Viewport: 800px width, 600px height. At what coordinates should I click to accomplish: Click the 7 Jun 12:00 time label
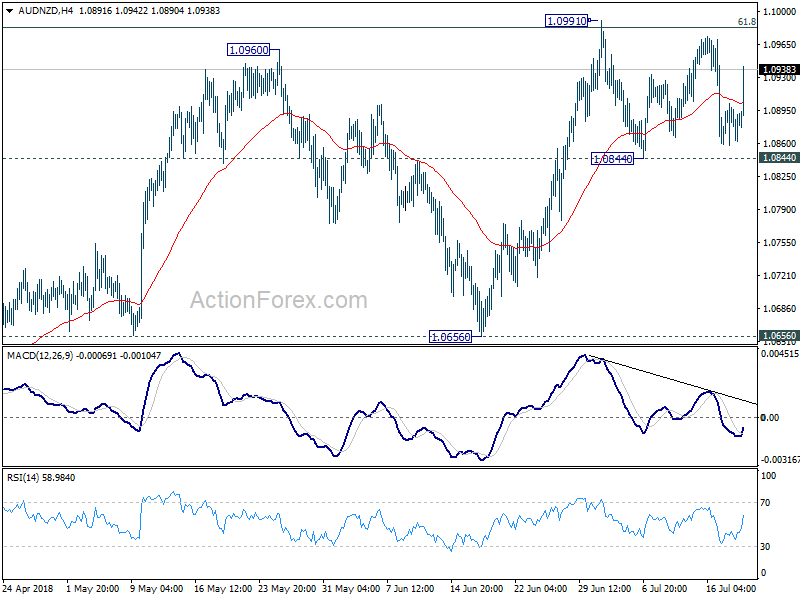click(410, 588)
